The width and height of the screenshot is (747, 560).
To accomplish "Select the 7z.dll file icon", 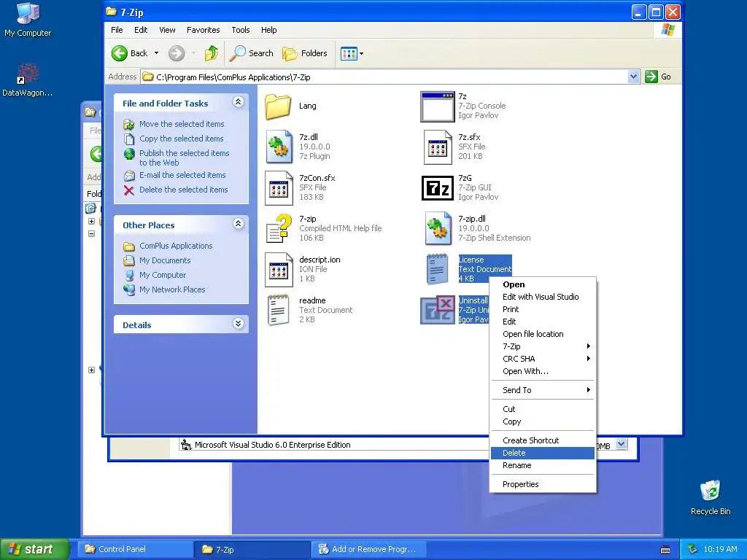I will [x=279, y=147].
